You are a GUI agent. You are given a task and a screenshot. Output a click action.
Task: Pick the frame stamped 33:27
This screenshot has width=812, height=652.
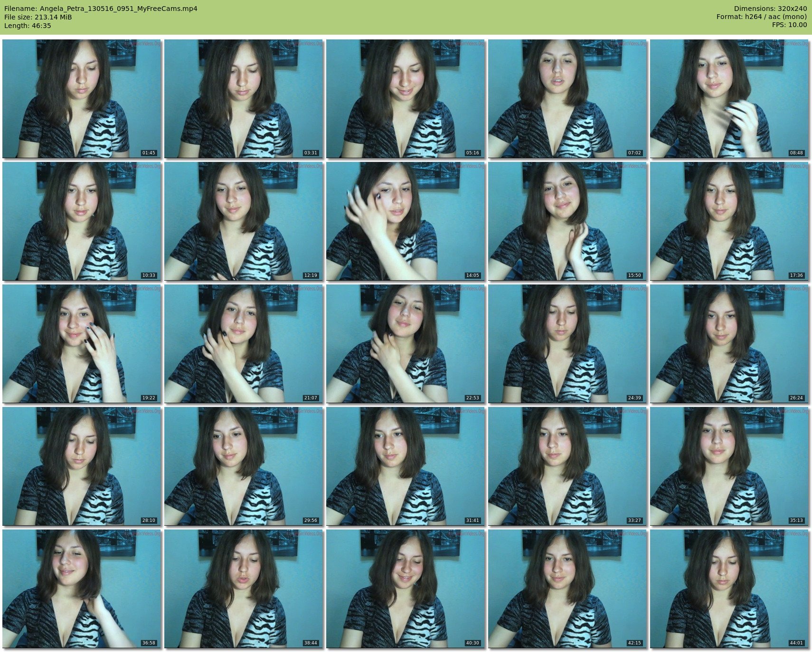(567, 466)
